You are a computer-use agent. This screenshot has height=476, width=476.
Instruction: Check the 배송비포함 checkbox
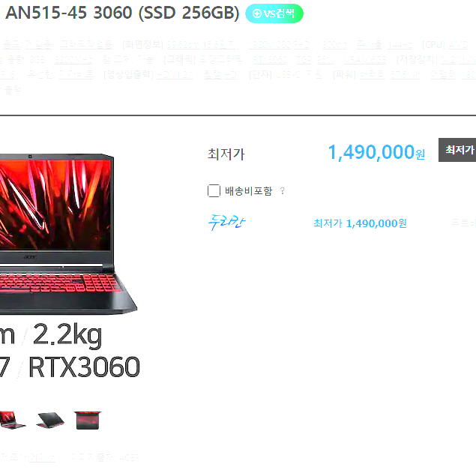point(214,191)
